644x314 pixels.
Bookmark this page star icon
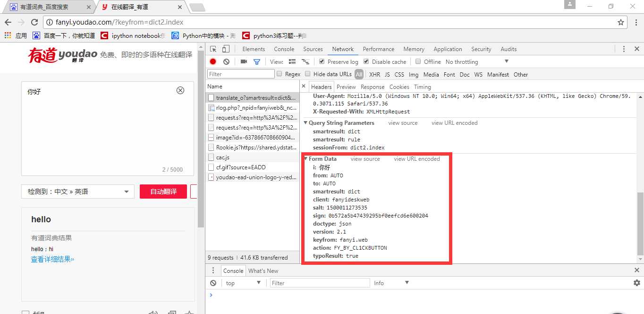pos(621,22)
